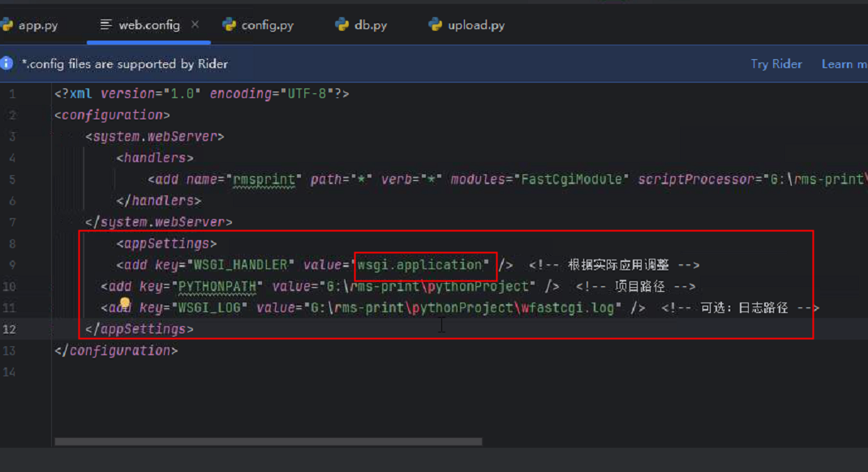Screen dimensions: 868x472
Task: Click the file icon on web.config tab
Action: coord(105,24)
